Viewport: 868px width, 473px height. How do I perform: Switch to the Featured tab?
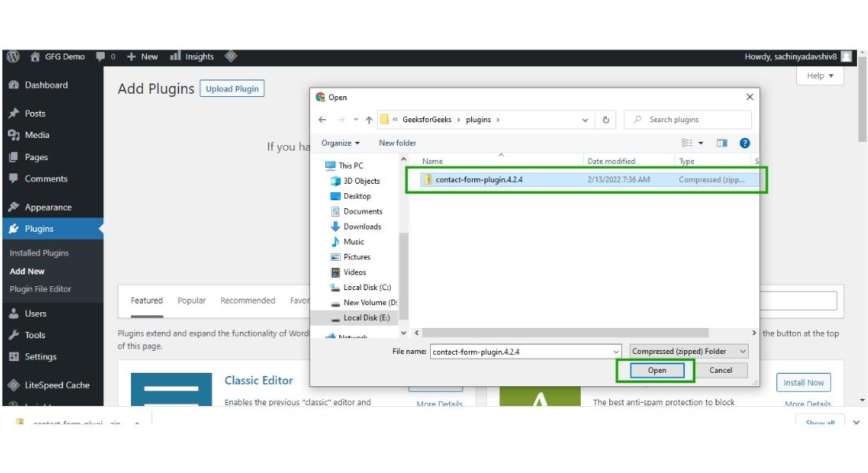(x=147, y=300)
